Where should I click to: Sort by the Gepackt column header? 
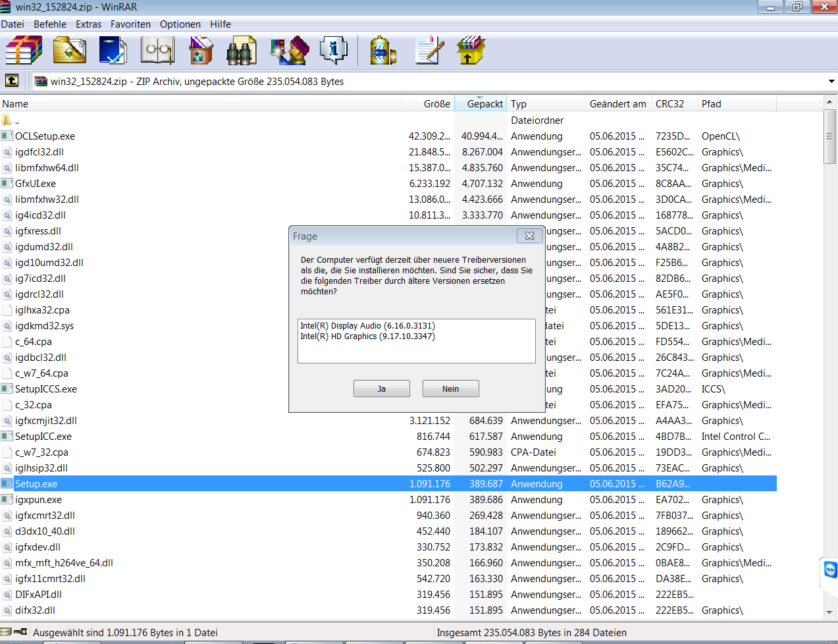tap(481, 103)
